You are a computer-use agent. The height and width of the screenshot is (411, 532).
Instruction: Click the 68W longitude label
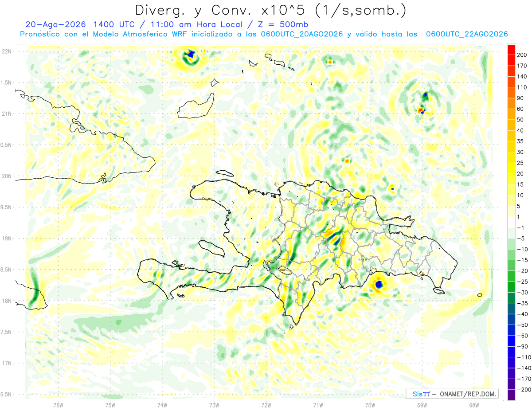click(474, 404)
